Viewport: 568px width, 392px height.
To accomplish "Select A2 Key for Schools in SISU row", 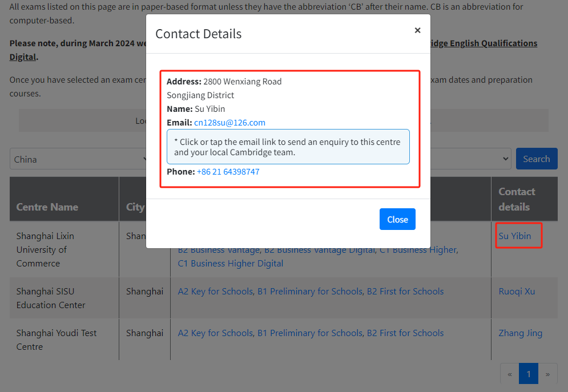I will point(215,291).
